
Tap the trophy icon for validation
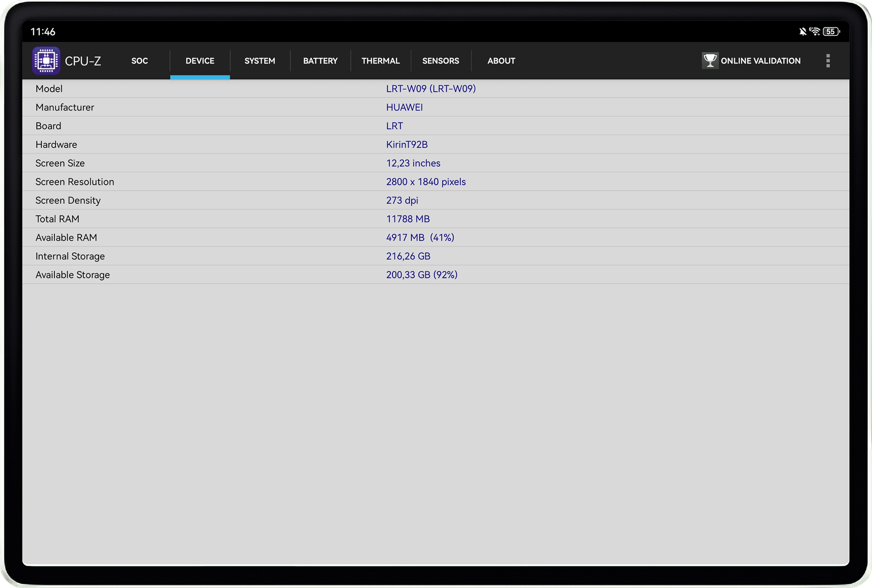[x=710, y=60]
